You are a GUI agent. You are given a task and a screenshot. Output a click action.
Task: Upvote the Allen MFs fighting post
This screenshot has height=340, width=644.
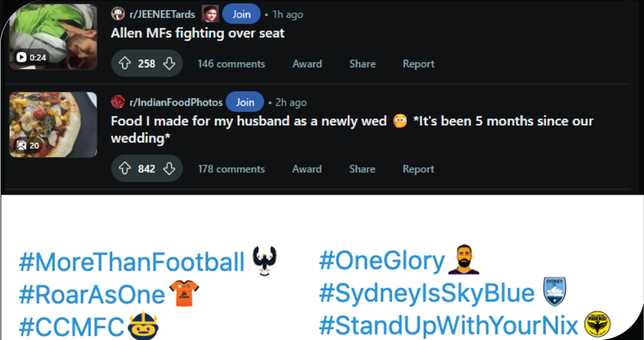click(124, 64)
